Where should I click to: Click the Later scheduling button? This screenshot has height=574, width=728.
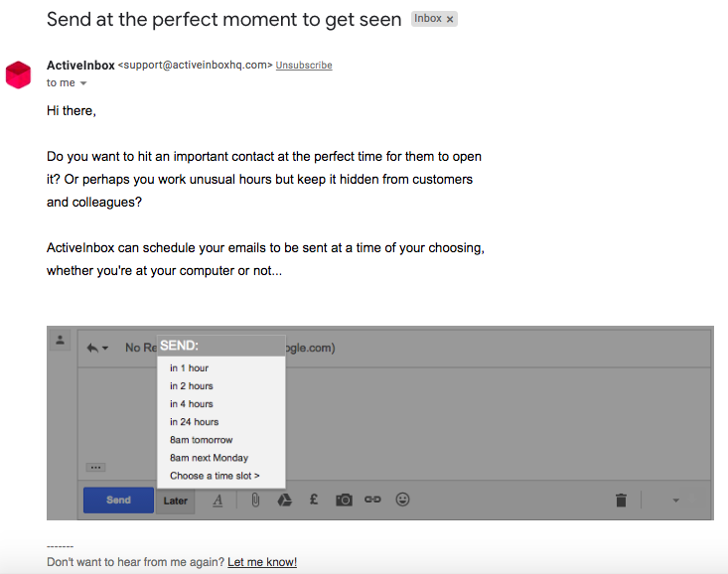coord(176,501)
